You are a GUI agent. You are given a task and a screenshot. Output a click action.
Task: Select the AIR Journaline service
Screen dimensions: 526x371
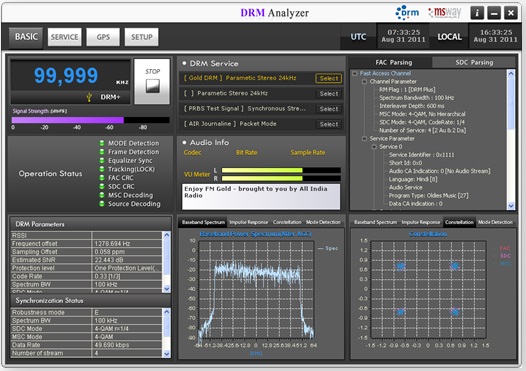pyautogui.click(x=329, y=124)
